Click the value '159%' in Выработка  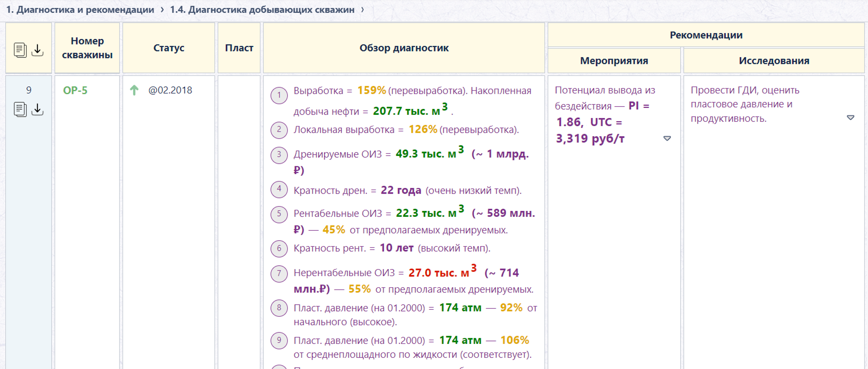[x=372, y=90]
